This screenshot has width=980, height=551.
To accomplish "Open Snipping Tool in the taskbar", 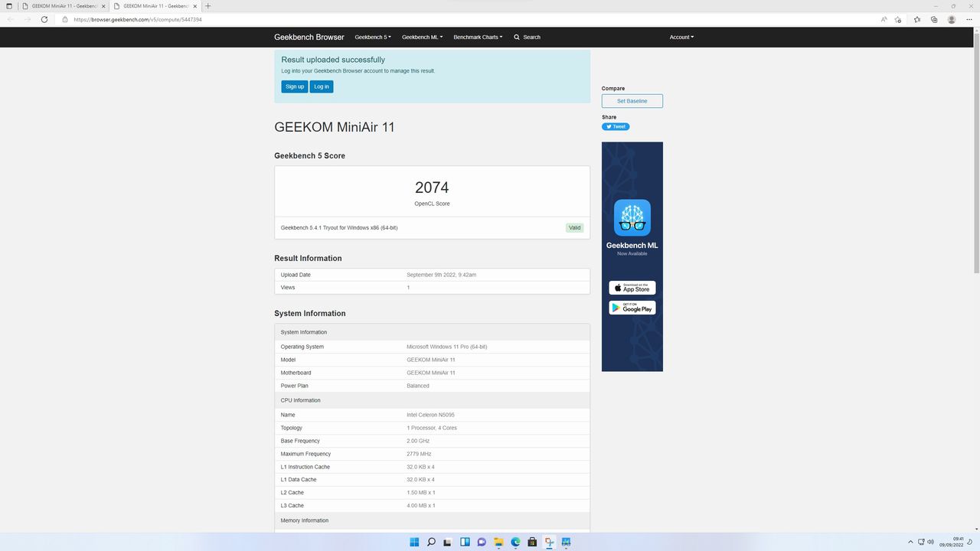I will [x=549, y=542].
